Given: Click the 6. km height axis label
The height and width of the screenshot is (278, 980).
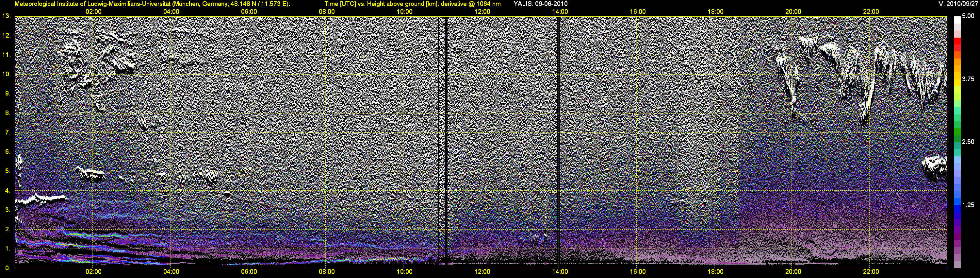Looking at the screenshot, I should [x=8, y=151].
